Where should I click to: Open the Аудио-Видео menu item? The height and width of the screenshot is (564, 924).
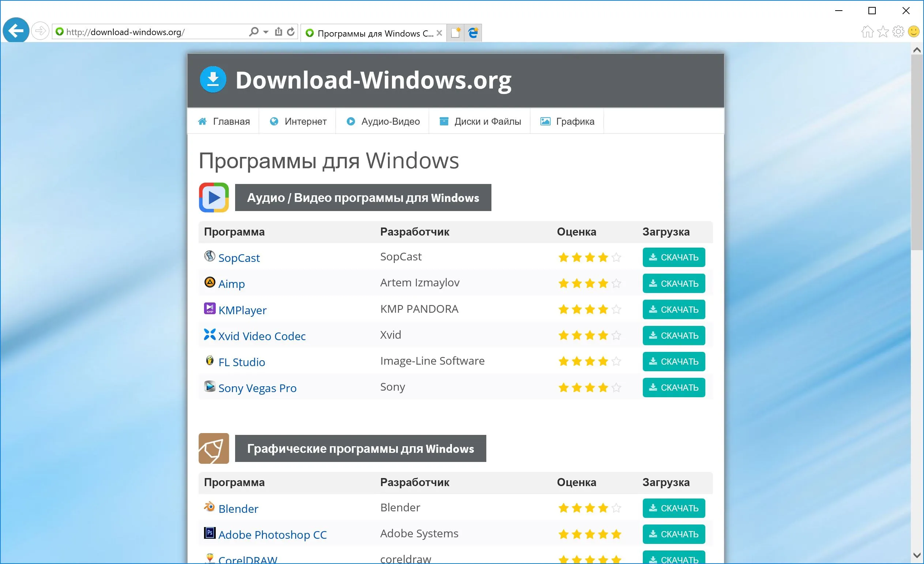click(x=382, y=121)
